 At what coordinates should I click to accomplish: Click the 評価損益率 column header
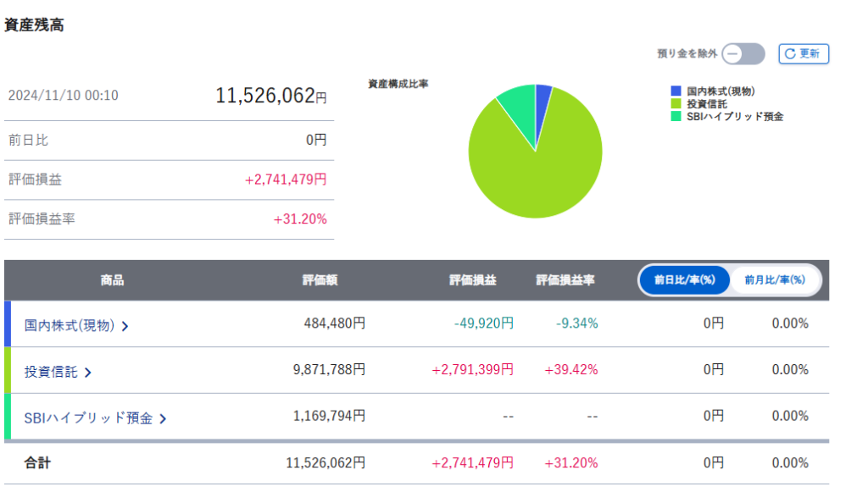(565, 280)
